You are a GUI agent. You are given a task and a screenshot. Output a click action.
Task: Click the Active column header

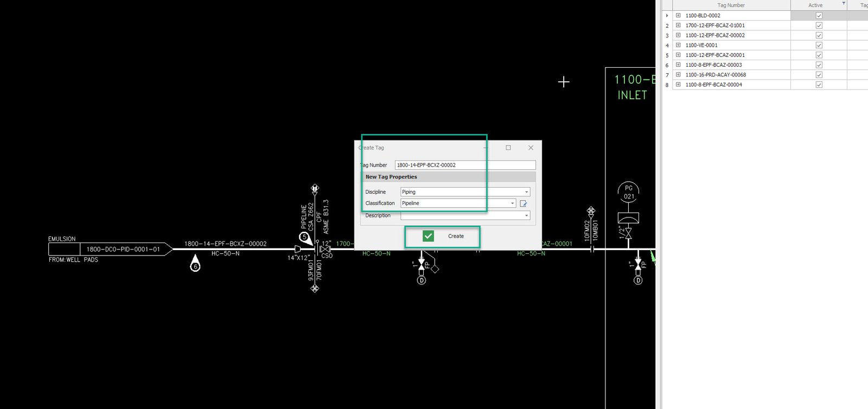(815, 5)
